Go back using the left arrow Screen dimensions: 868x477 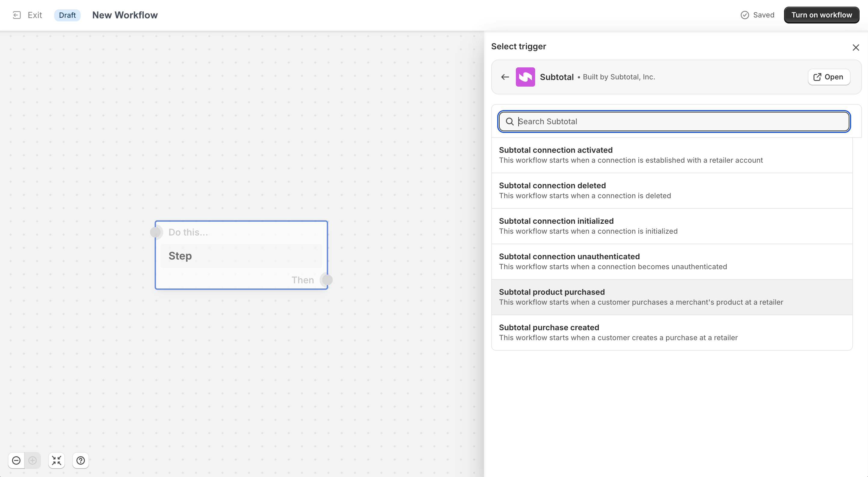505,77
